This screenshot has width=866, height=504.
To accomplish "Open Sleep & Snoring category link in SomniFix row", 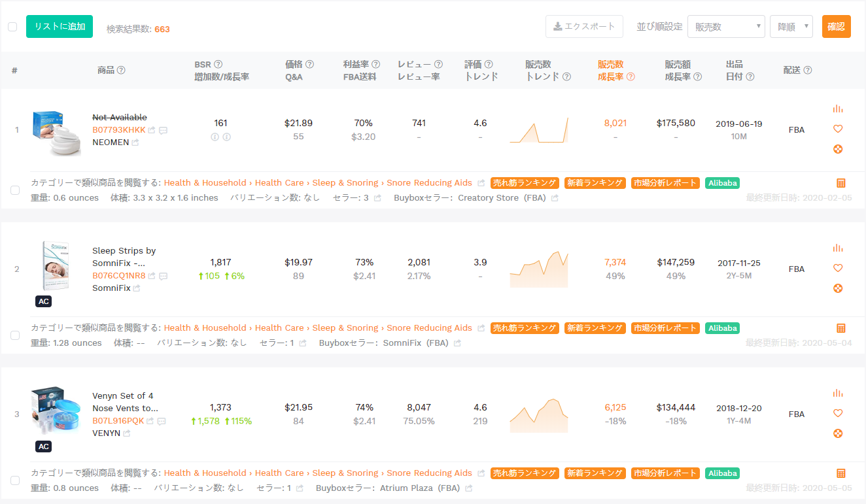I will [345, 328].
